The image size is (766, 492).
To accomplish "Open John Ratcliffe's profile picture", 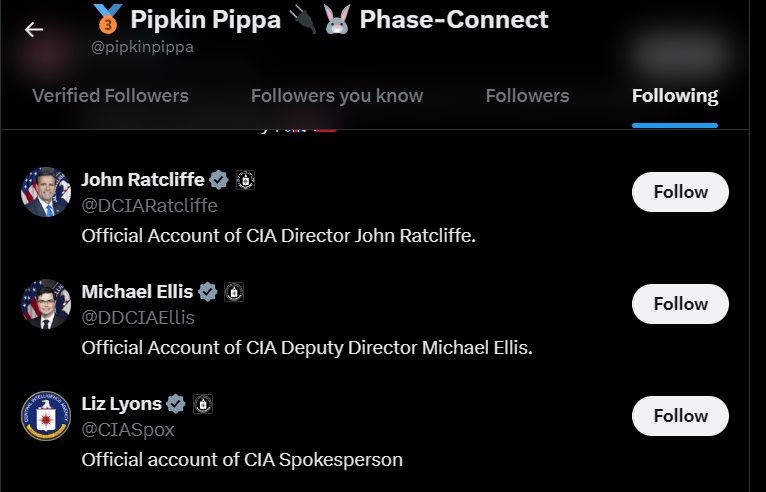I will coord(46,192).
